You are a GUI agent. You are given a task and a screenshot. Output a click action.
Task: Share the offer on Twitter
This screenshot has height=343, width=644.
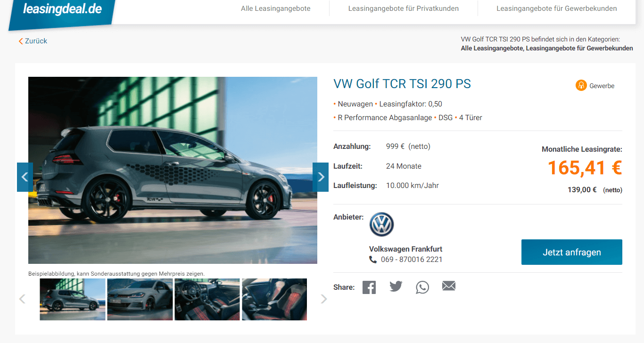point(396,286)
